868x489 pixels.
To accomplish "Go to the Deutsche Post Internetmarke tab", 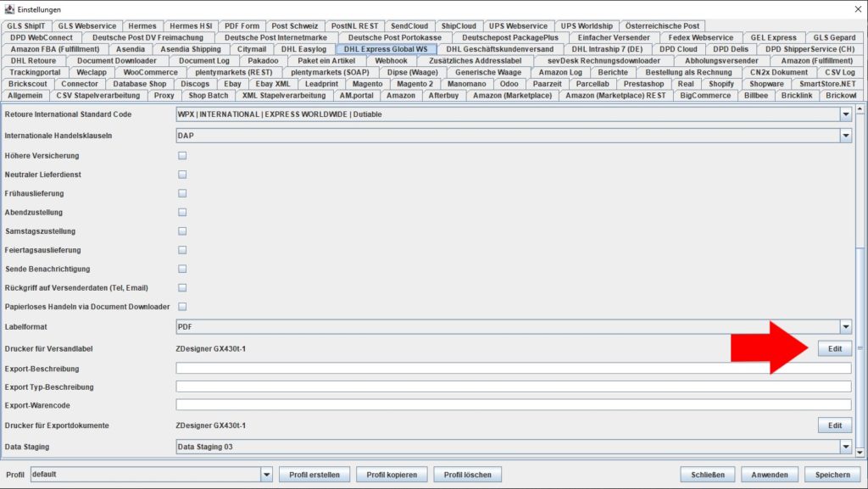I will click(275, 37).
